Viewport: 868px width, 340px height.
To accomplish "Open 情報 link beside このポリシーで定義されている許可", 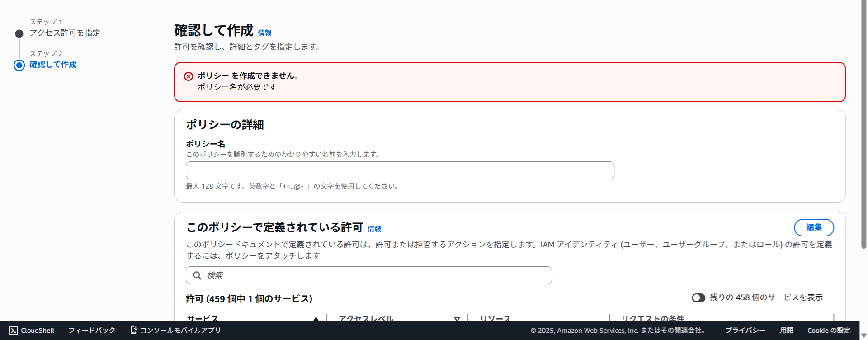I will pyautogui.click(x=374, y=229).
